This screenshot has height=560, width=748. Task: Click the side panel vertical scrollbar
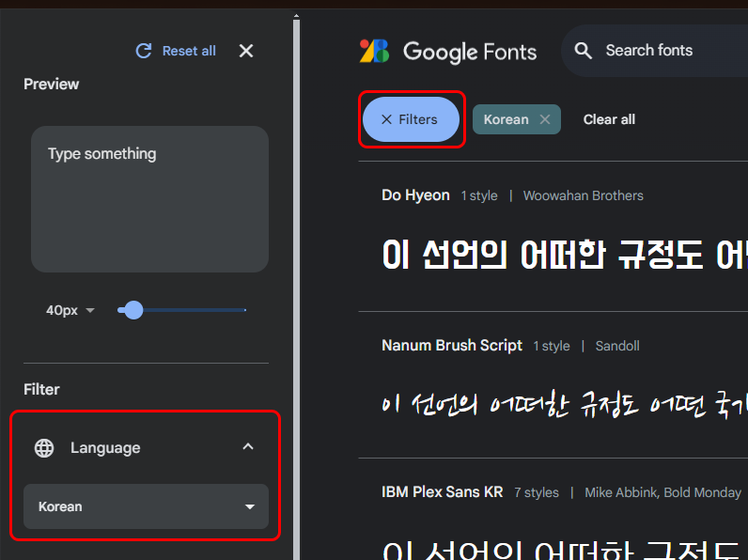296,289
